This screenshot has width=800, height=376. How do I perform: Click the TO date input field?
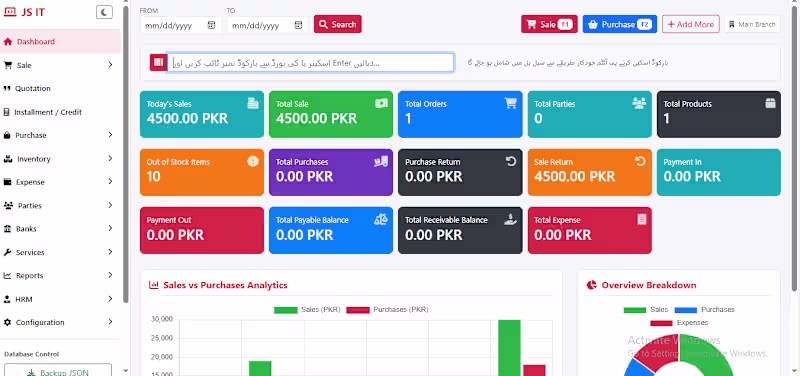click(x=268, y=25)
